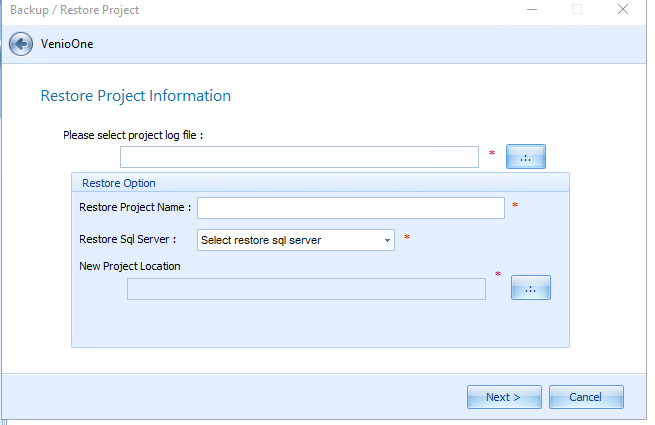This screenshot has height=425, width=655.
Task: Go back using the VenioOne arrow icon
Action: (x=21, y=44)
